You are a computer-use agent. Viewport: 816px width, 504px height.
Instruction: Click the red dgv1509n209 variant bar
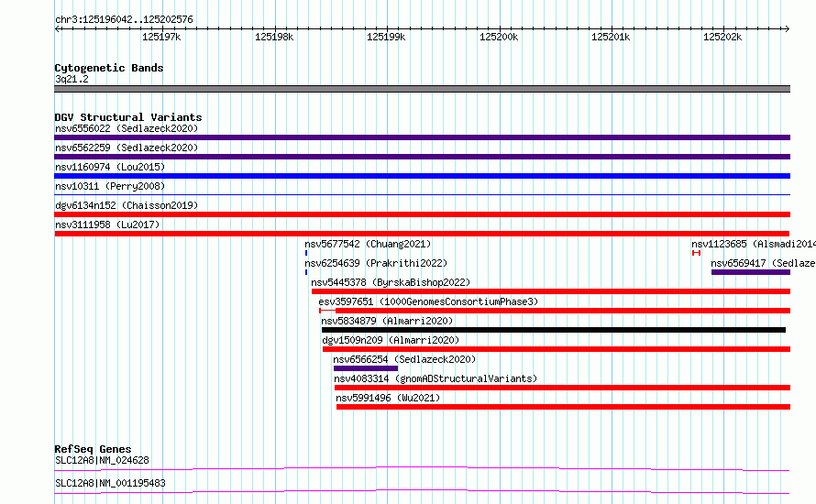click(557, 349)
